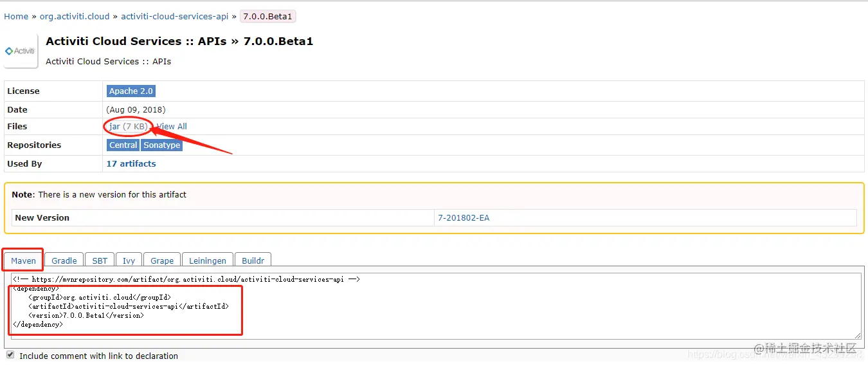Download the jar (7 KB) file
The width and height of the screenshot is (868, 366).
pyautogui.click(x=115, y=127)
